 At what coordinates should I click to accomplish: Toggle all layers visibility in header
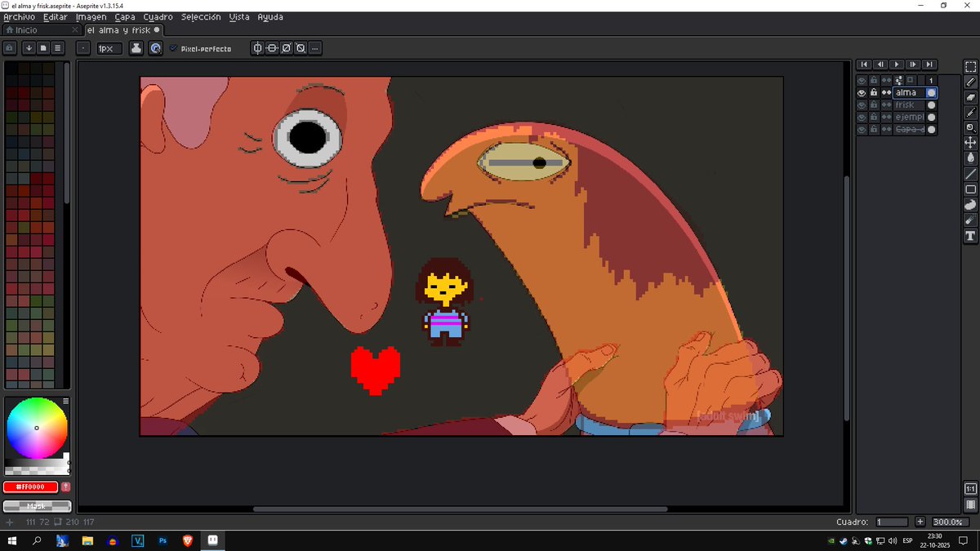(861, 81)
